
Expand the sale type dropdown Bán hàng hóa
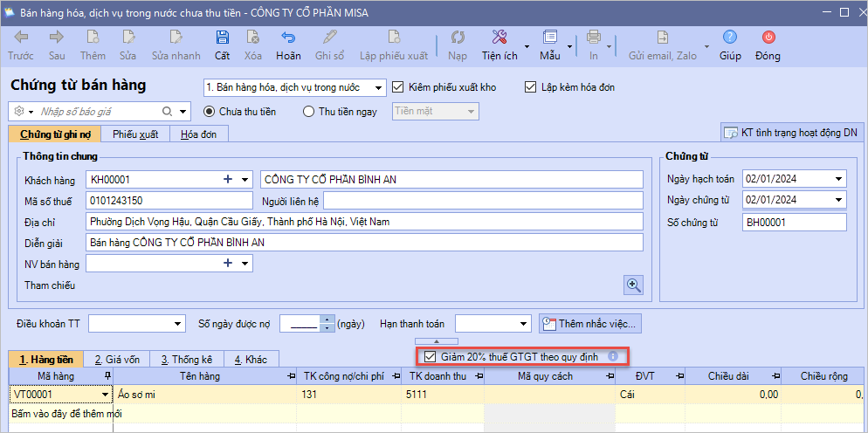pyautogui.click(x=377, y=87)
